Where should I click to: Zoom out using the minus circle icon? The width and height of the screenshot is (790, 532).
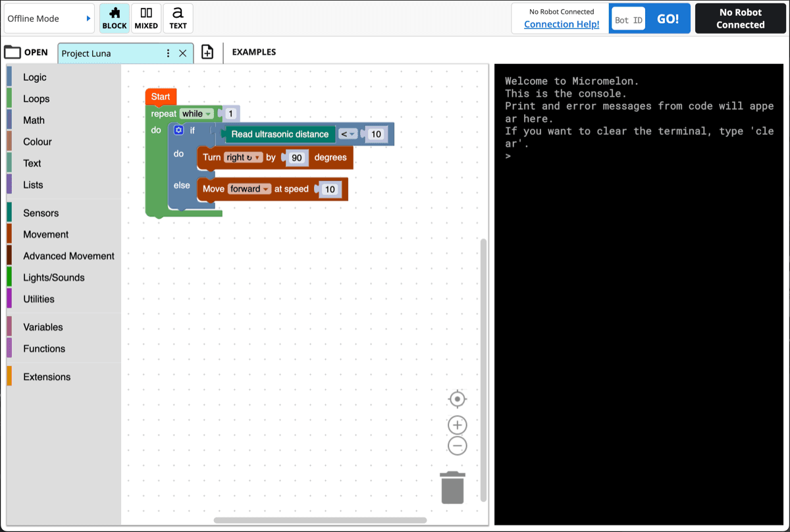457,446
